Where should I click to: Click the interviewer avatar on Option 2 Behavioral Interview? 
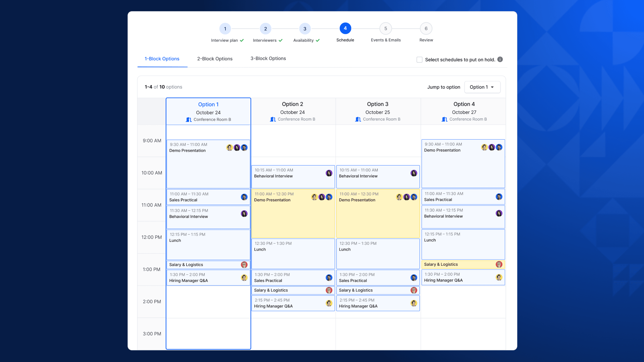point(329,173)
